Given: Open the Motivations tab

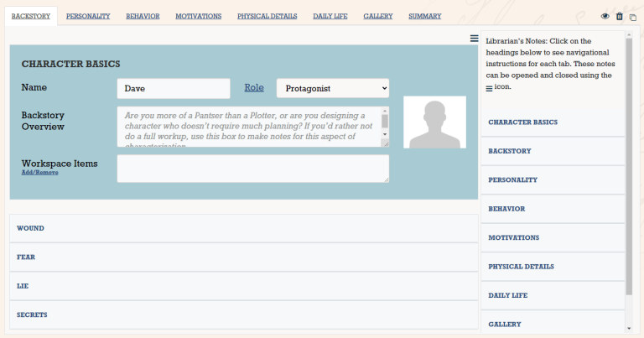Looking at the screenshot, I should (198, 16).
